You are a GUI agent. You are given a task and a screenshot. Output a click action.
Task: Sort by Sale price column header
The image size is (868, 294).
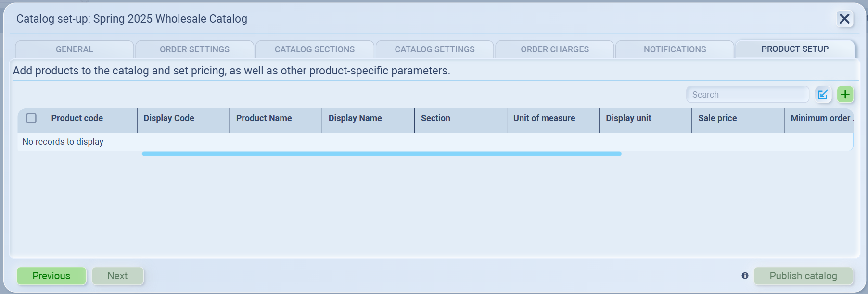717,118
